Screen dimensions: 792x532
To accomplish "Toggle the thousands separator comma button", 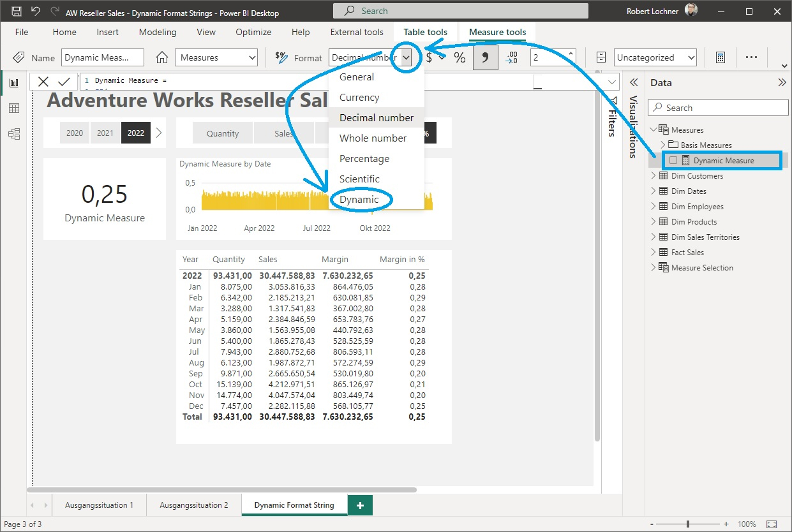I will pyautogui.click(x=485, y=57).
